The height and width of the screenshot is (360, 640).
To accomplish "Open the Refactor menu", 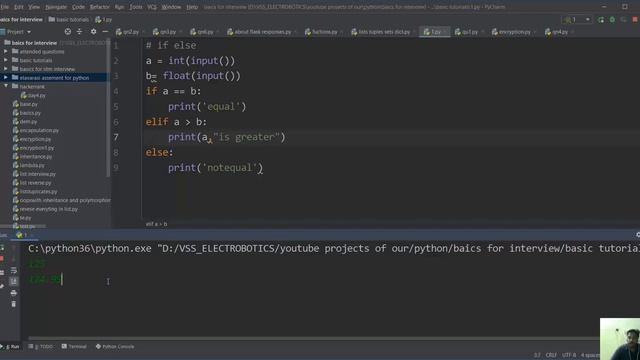I will coord(100,7).
